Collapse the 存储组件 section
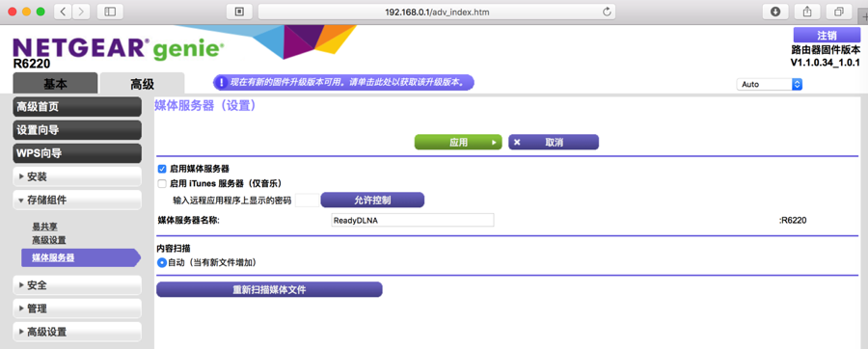The image size is (868, 349). (x=77, y=201)
